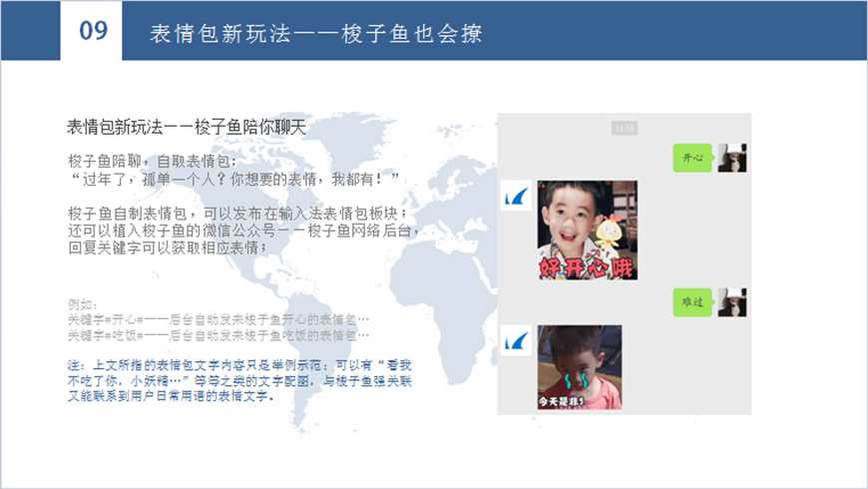Click the 11:55 chat timestamp label
Viewport: 868px width, 489px height.
pyautogui.click(x=625, y=129)
